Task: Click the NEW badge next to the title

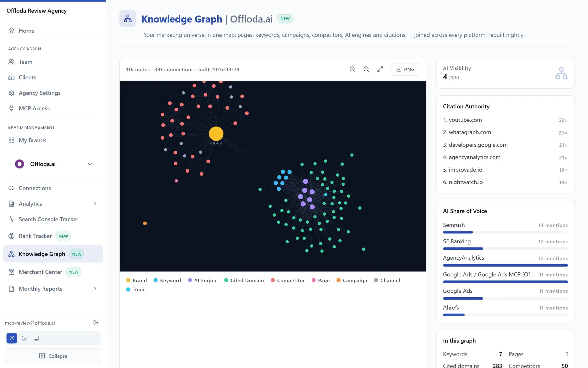Action: 285,19
